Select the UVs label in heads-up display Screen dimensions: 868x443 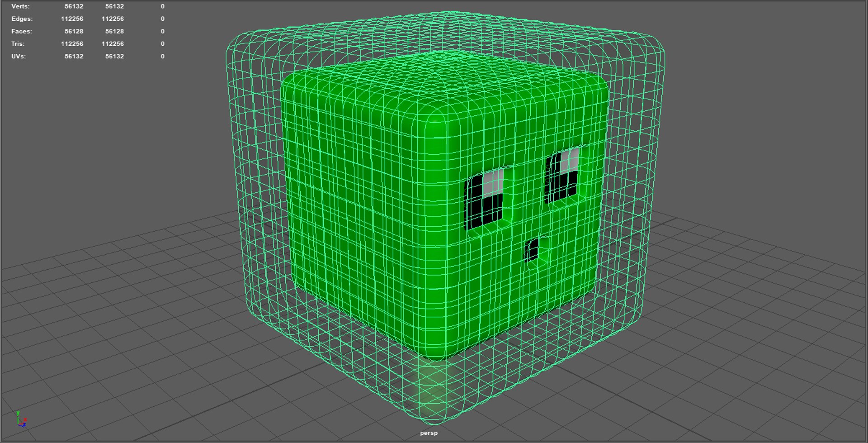click(19, 56)
